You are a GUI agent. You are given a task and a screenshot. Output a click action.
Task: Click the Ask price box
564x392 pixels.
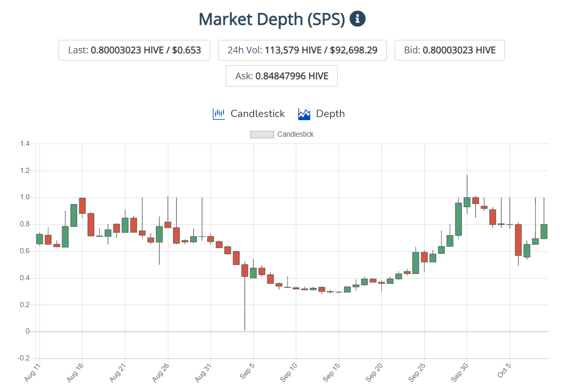(282, 76)
